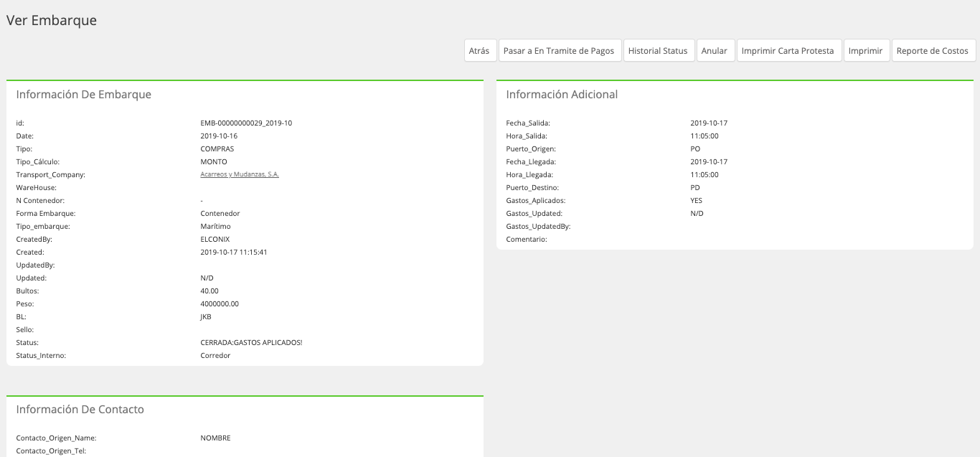Click the Gastos_Aplicados value YES

pos(697,200)
